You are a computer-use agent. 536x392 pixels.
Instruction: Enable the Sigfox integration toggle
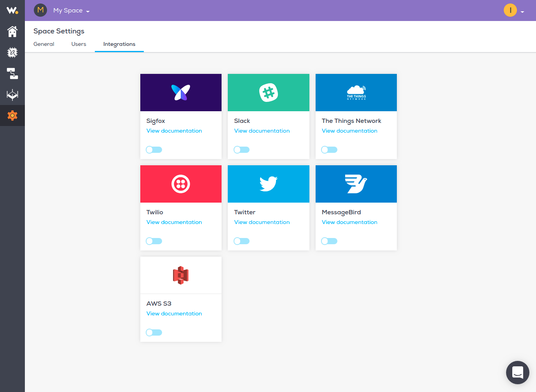tap(154, 150)
